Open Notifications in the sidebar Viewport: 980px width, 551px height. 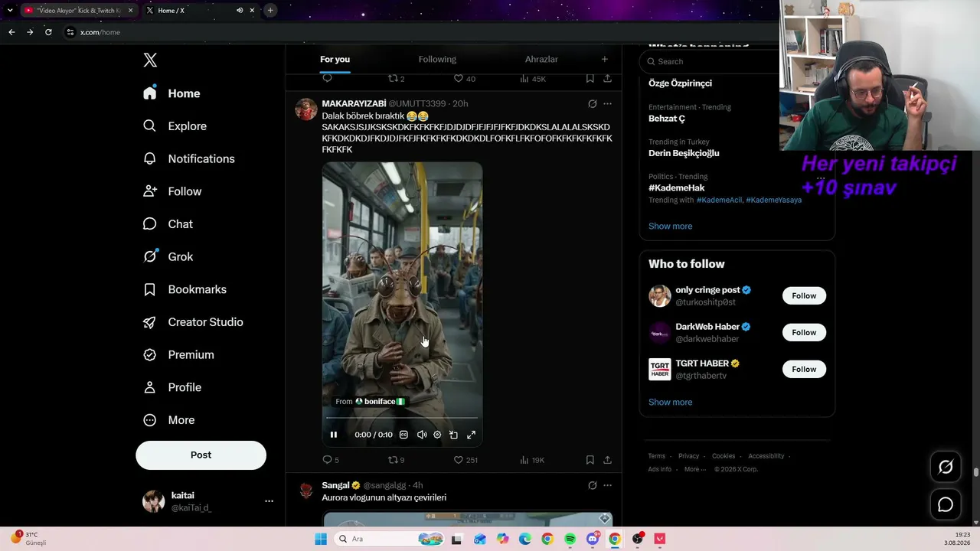[189, 158]
